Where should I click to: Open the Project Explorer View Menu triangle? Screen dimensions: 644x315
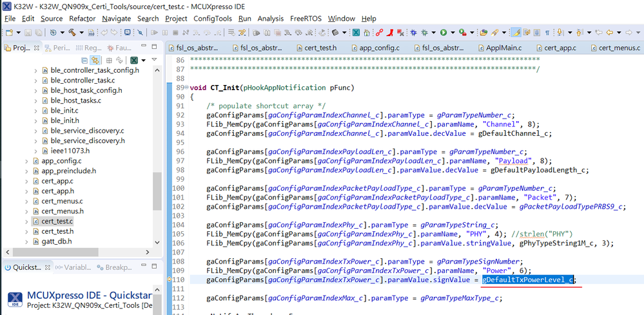(154, 59)
